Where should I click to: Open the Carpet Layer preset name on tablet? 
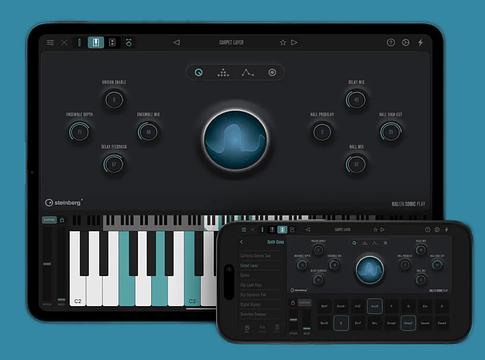click(231, 42)
